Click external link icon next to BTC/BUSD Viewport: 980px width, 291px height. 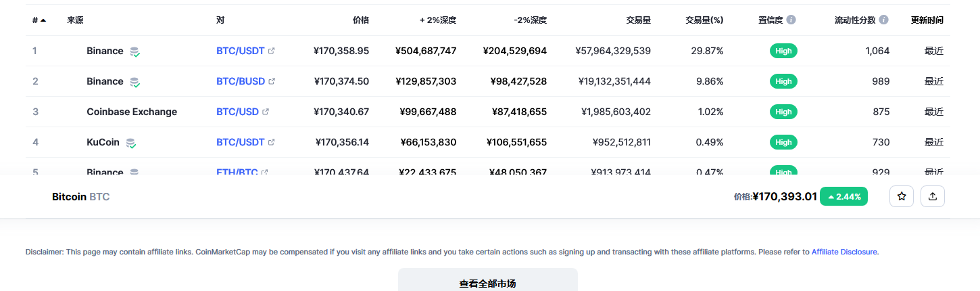coord(272,81)
